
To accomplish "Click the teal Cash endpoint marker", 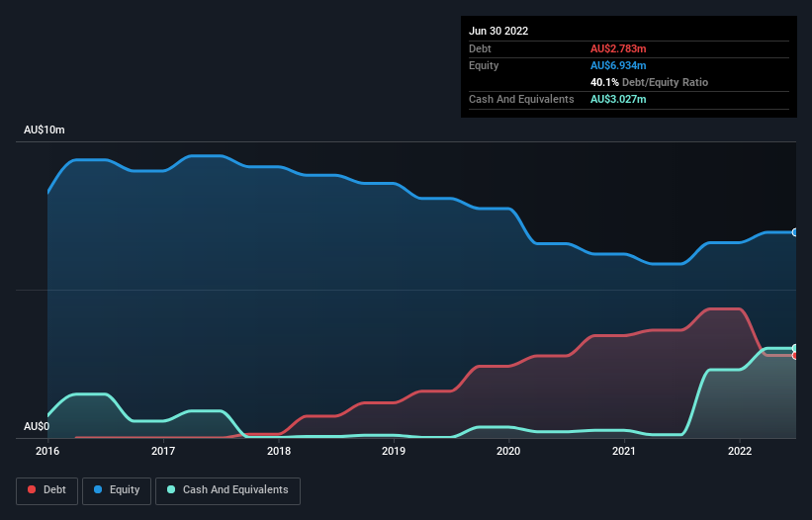I will pos(795,348).
